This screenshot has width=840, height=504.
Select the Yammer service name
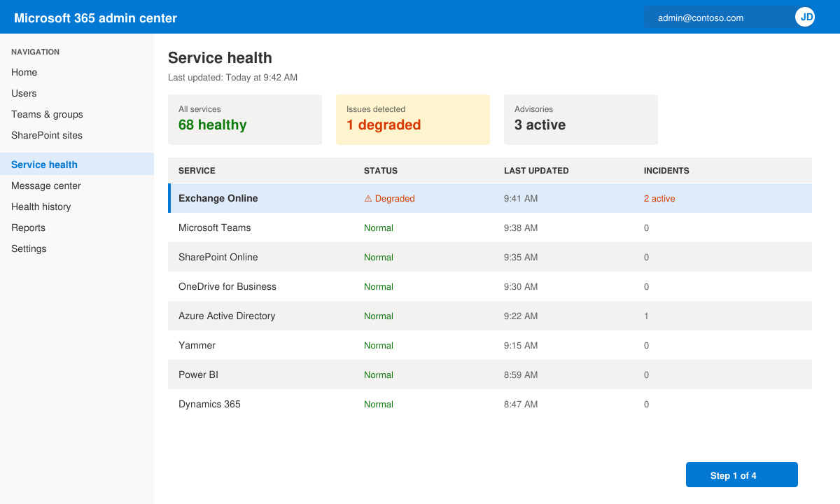(197, 345)
